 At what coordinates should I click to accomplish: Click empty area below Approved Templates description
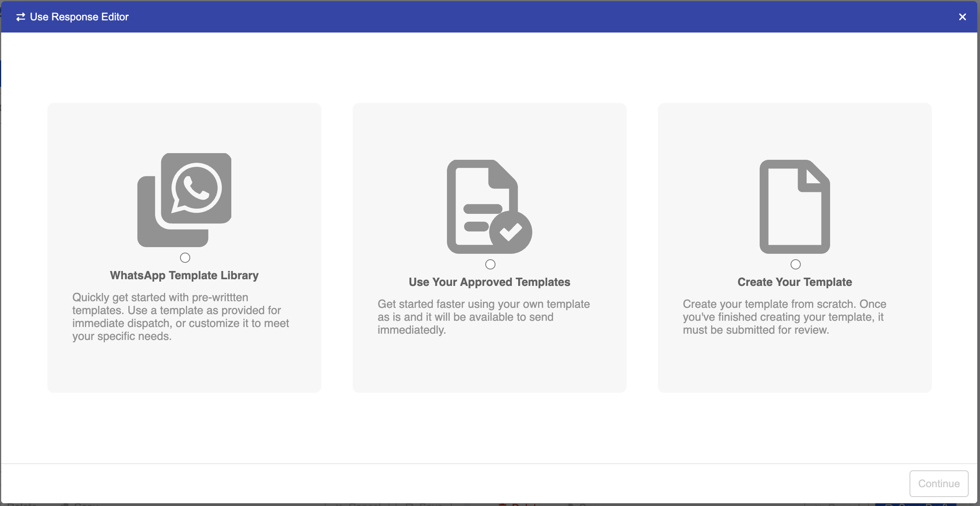(x=489, y=364)
